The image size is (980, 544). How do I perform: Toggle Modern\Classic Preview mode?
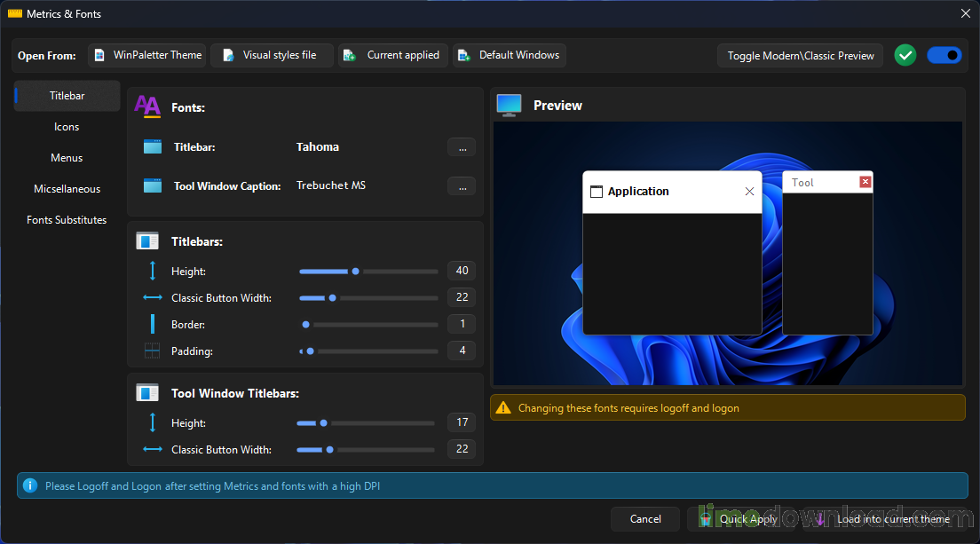[x=800, y=55]
